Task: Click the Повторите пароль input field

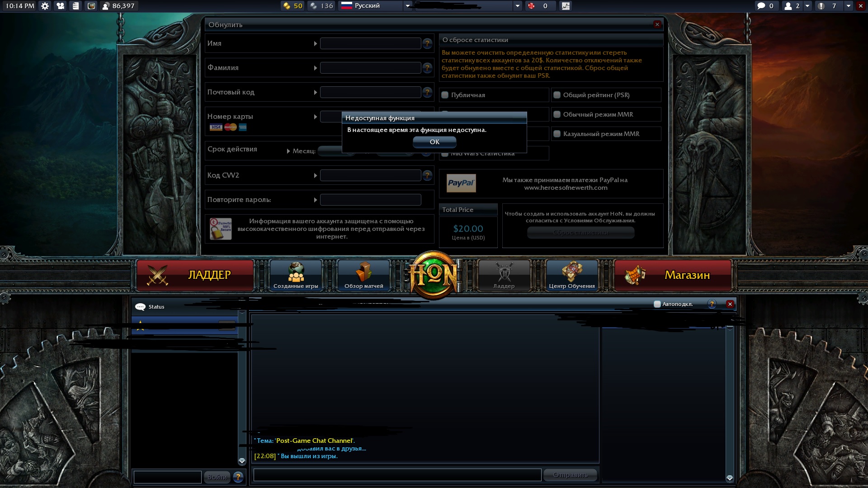Action: point(370,200)
